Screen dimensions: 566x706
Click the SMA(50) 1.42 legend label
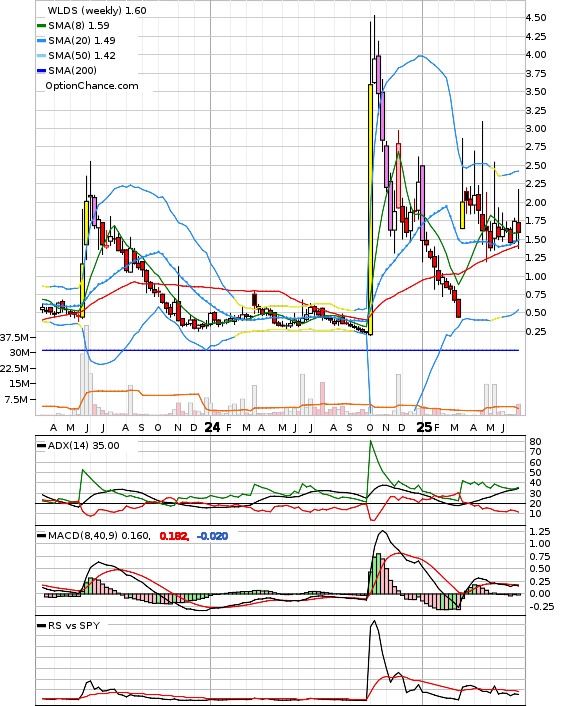[x=82, y=56]
